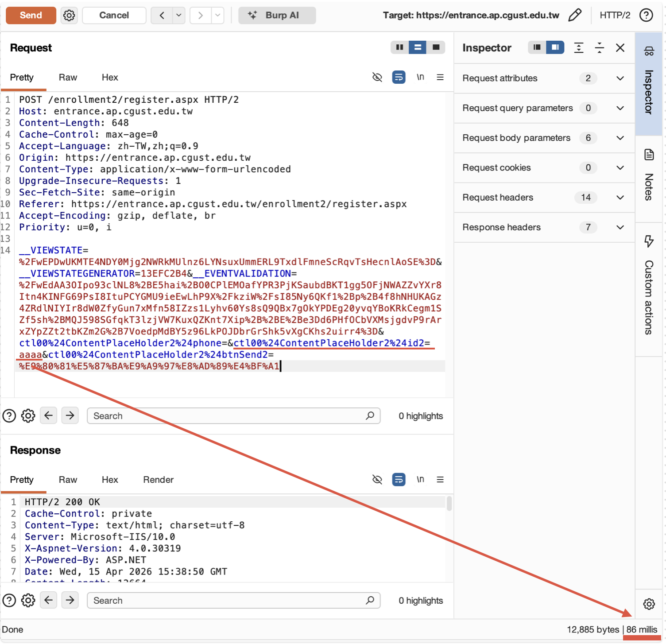Open the Custom actions side panel

[x=649, y=286]
